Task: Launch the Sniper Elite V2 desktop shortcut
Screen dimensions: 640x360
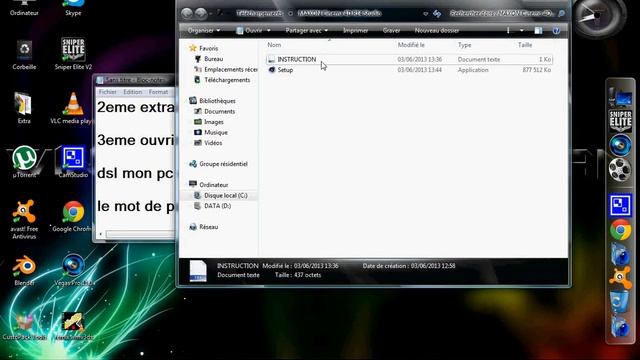Action: [73, 54]
